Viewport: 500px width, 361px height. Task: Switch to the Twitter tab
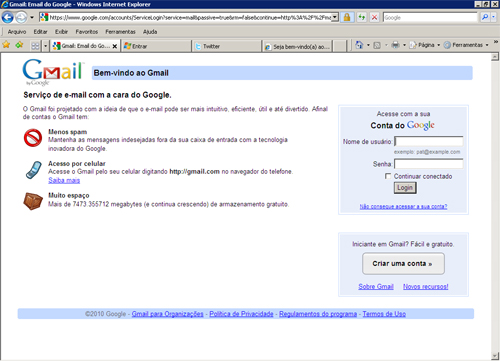point(227,46)
